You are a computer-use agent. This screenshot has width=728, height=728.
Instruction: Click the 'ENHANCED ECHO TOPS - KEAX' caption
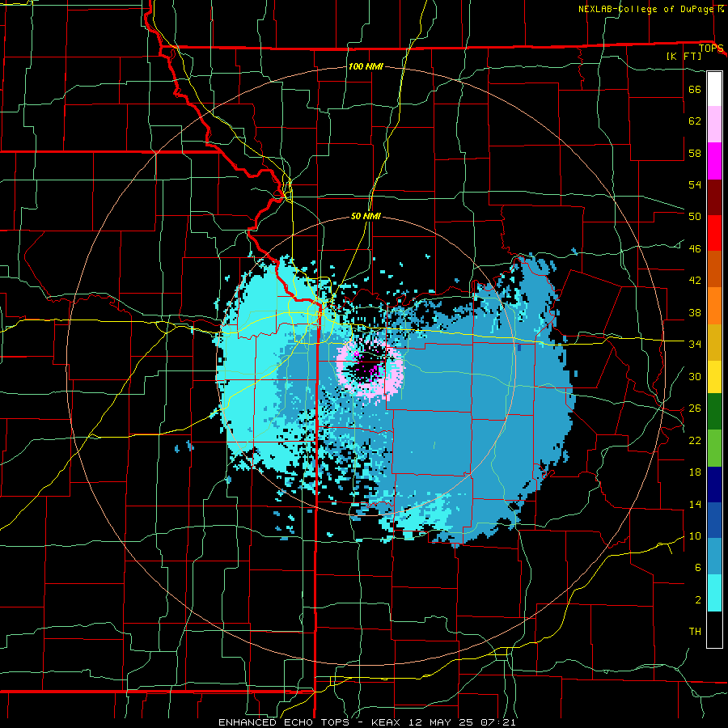[x=311, y=722]
